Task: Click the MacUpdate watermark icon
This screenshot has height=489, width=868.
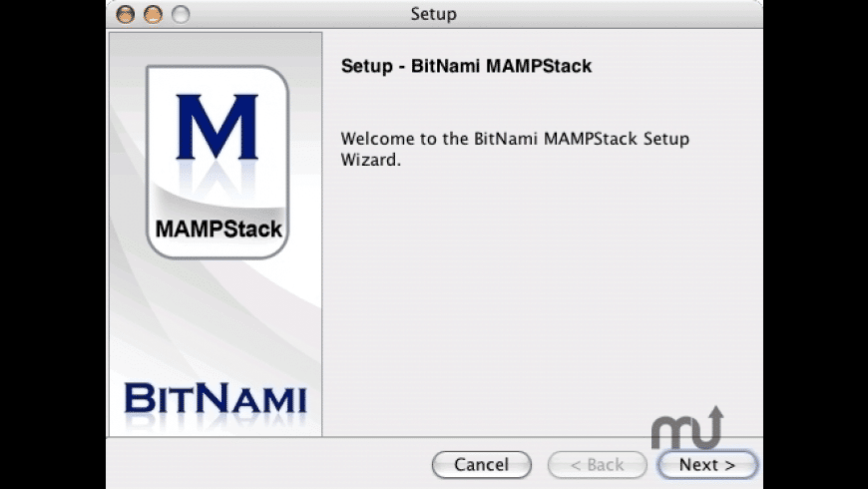Action: (687, 427)
